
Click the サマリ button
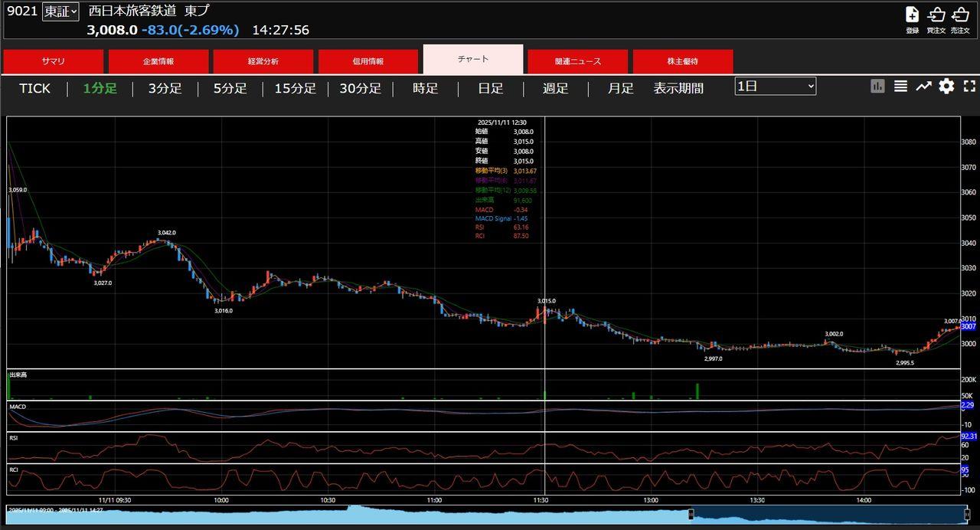(54, 61)
